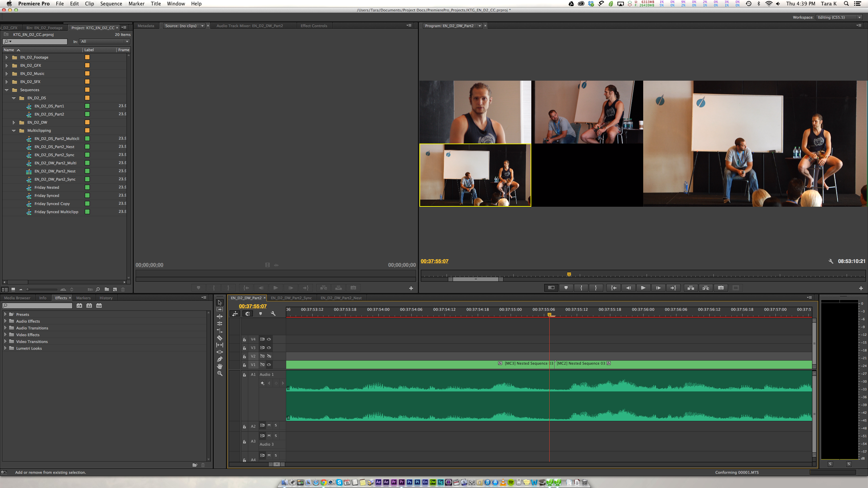Viewport: 868px width, 488px height.
Task: Toggle V2 track eye visibility
Action: click(x=269, y=356)
